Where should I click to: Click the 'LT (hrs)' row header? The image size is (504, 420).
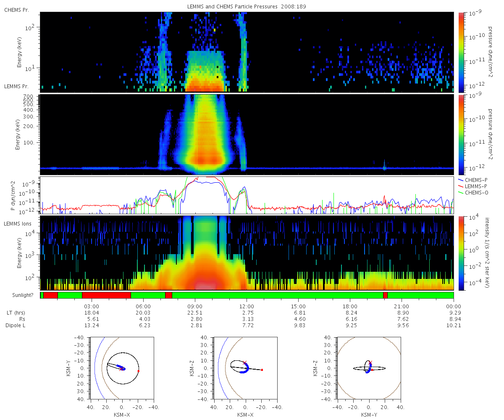(x=16, y=313)
